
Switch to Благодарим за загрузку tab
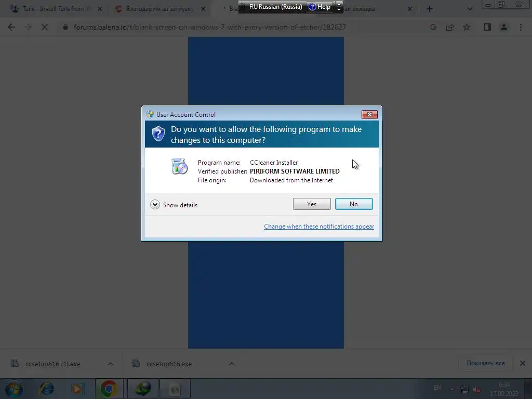coord(159,9)
